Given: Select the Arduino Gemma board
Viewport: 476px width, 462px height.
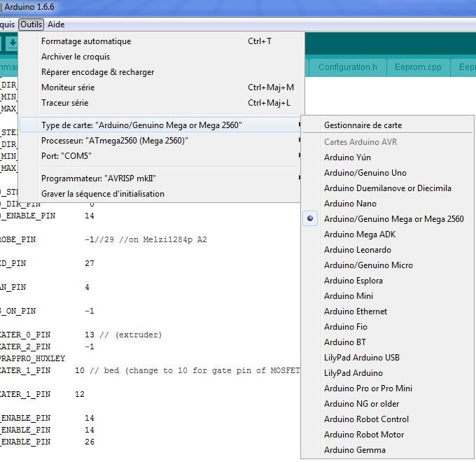Looking at the screenshot, I should click(388, 450).
